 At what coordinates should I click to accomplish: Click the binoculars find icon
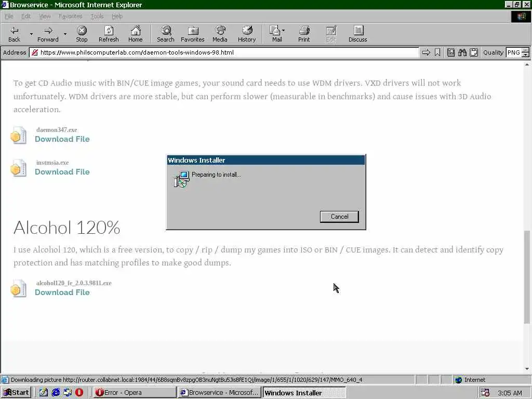[x=462, y=52]
